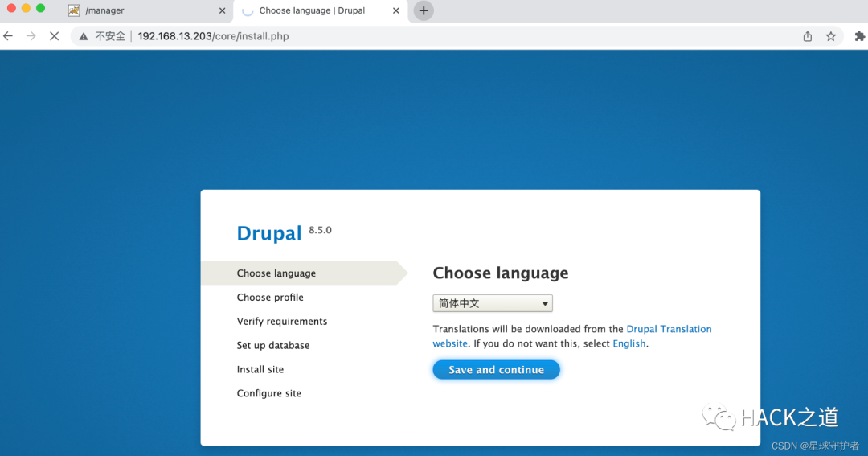Screen dimensions: 868x456
Task: Open a new tab with plus button
Action: 424,10
